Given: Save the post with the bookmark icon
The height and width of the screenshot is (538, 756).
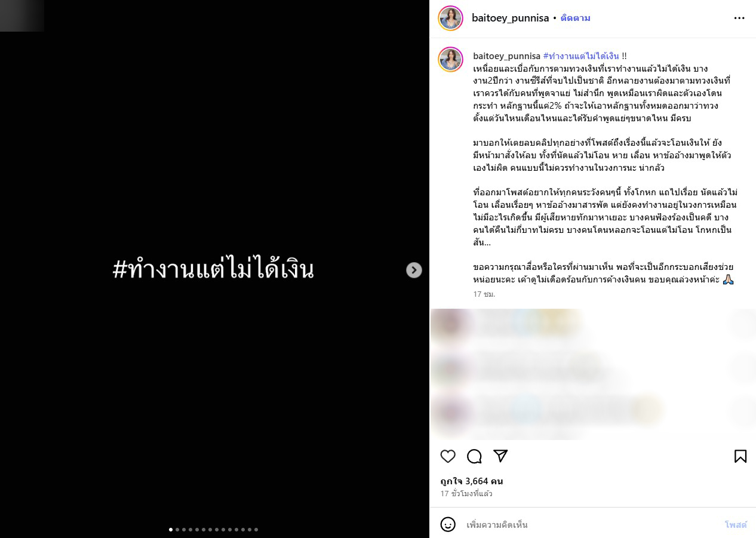Looking at the screenshot, I should 740,456.
